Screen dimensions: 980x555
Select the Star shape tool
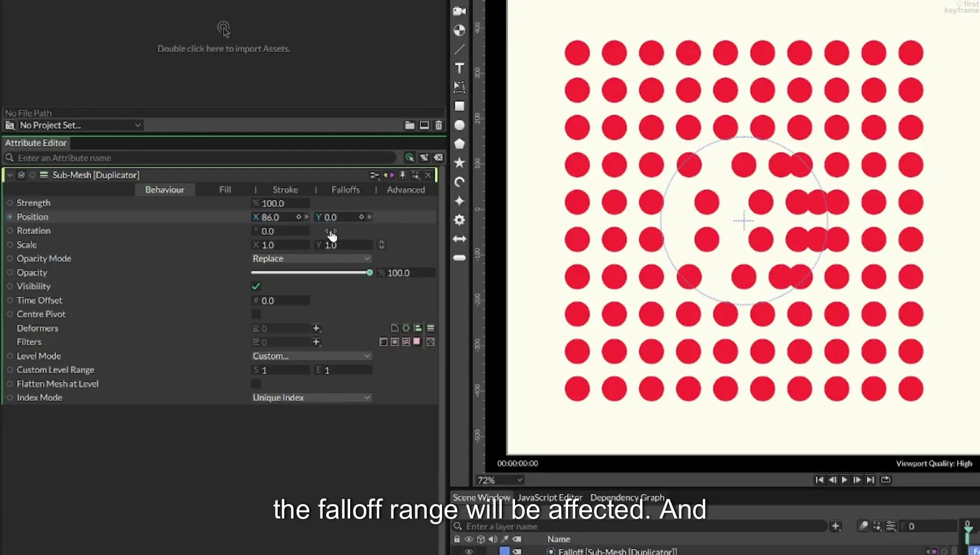(459, 163)
